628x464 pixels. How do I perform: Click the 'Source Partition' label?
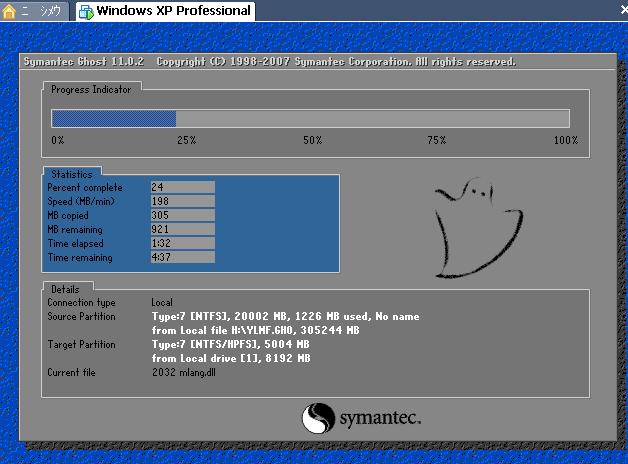click(x=81, y=316)
